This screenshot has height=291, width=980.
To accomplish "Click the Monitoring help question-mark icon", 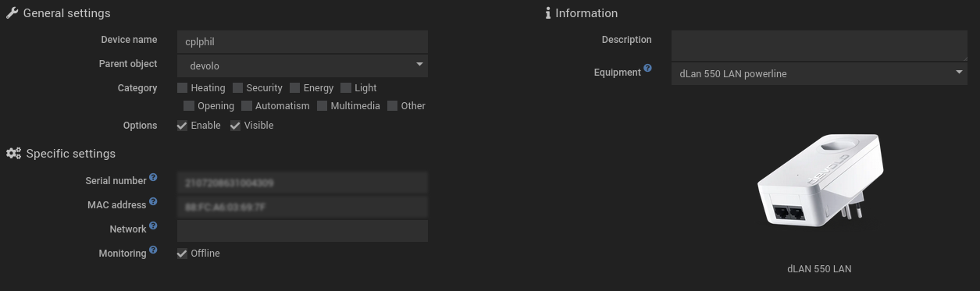I will (x=153, y=250).
